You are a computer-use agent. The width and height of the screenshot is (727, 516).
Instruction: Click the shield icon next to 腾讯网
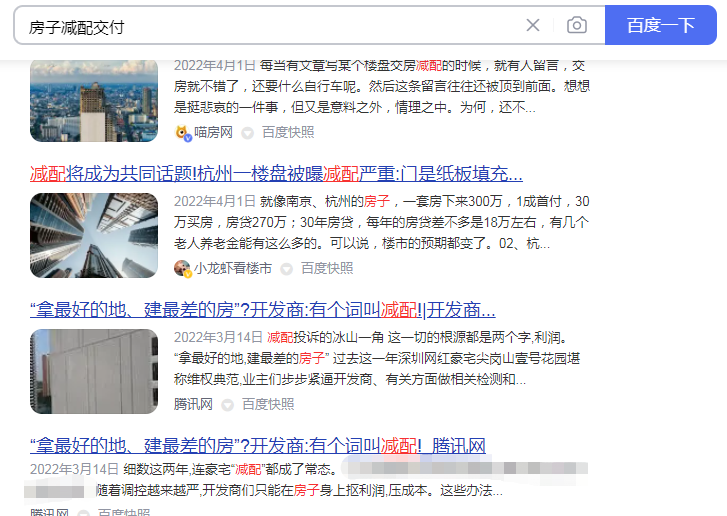point(227,405)
